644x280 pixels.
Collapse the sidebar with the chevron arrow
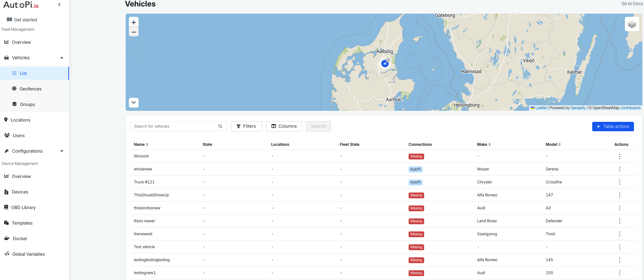[59, 5]
